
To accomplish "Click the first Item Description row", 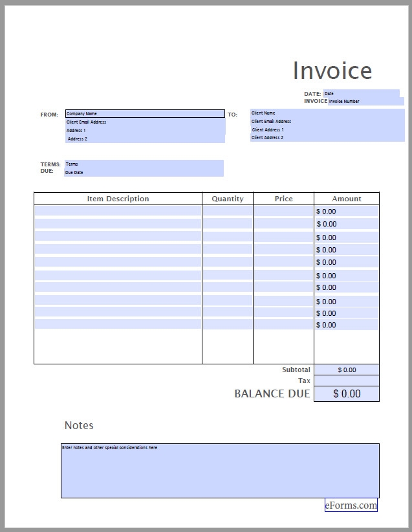I will [118, 211].
